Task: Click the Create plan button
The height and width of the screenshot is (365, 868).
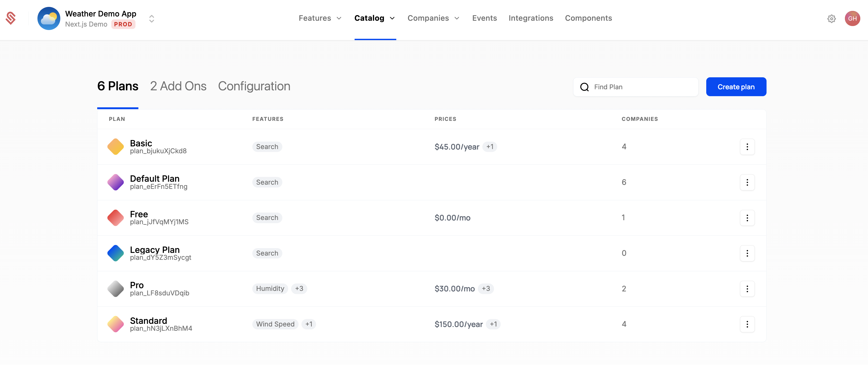Action: point(736,87)
